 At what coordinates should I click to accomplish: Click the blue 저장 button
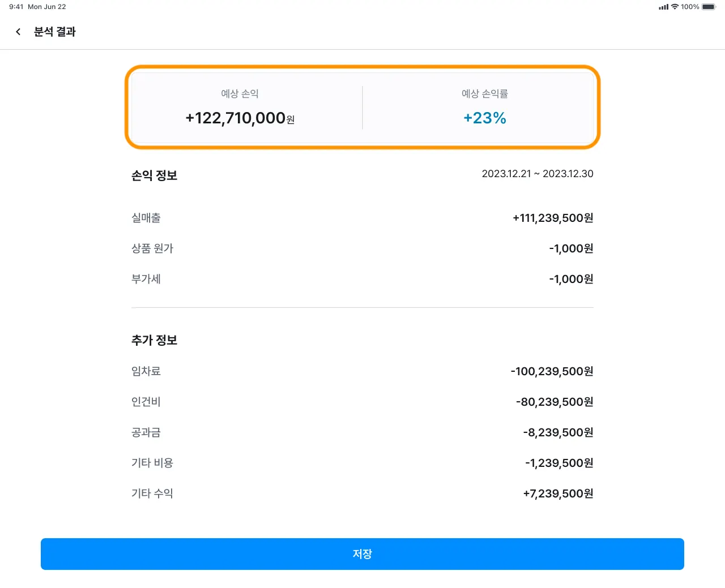click(362, 554)
